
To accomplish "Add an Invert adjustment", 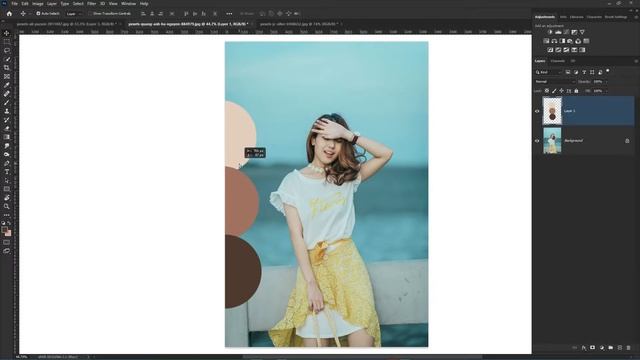I will [550, 50].
